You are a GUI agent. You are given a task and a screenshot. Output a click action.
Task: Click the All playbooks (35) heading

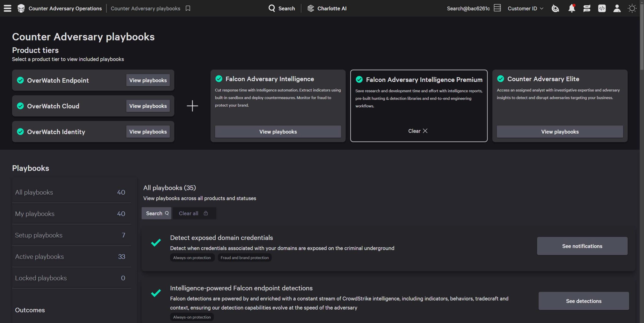point(169,188)
